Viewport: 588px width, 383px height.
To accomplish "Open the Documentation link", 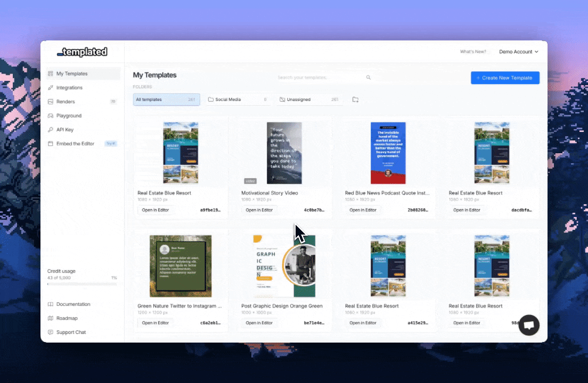I will coord(73,304).
